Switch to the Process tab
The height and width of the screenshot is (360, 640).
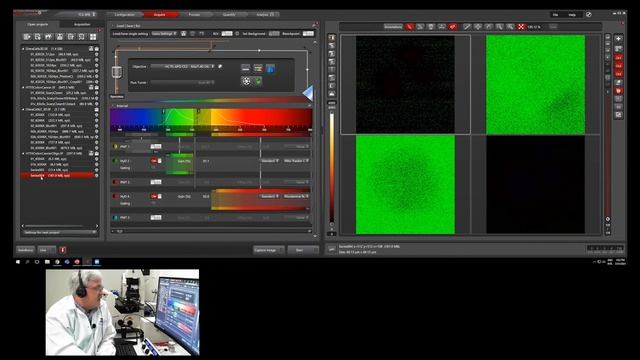194,14
